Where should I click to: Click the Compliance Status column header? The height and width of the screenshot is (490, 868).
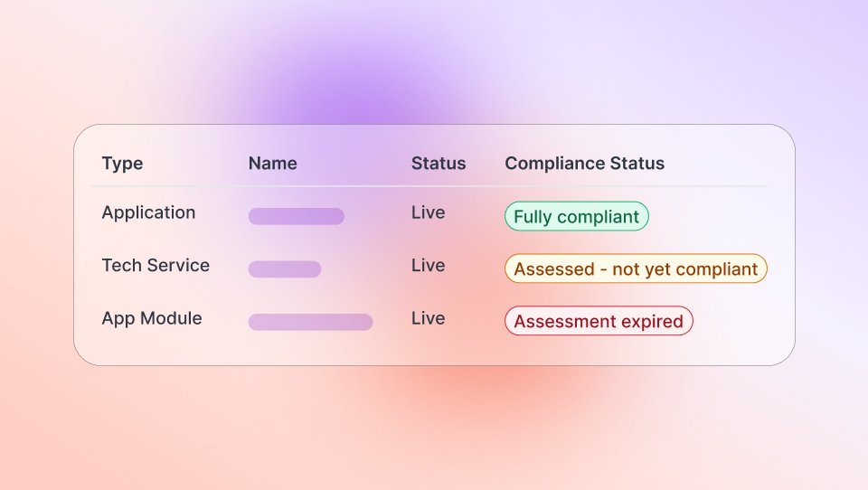tap(585, 164)
